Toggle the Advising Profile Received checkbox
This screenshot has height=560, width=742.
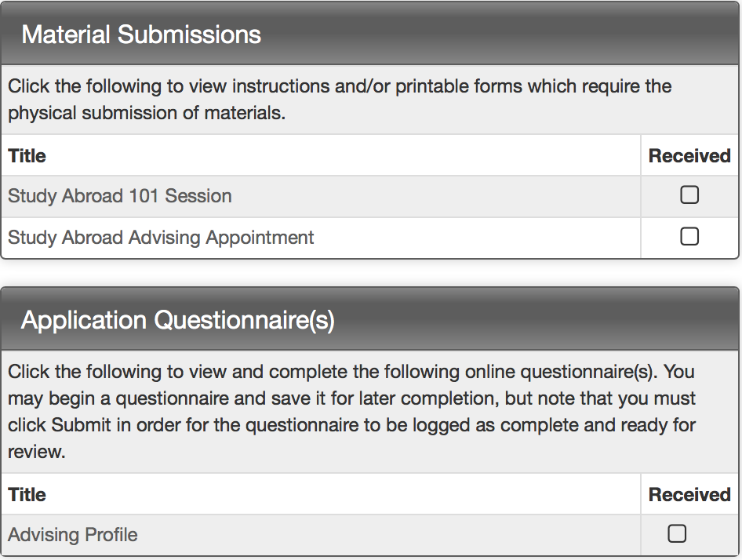[x=677, y=534]
